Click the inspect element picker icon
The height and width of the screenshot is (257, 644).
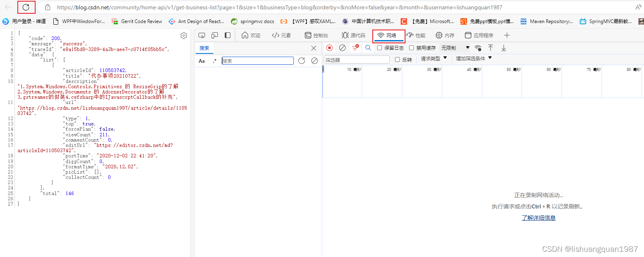pyautogui.click(x=202, y=35)
